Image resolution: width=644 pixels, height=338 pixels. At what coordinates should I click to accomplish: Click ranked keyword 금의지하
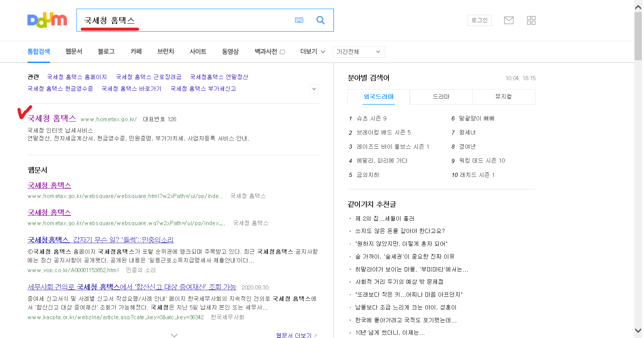(x=368, y=175)
